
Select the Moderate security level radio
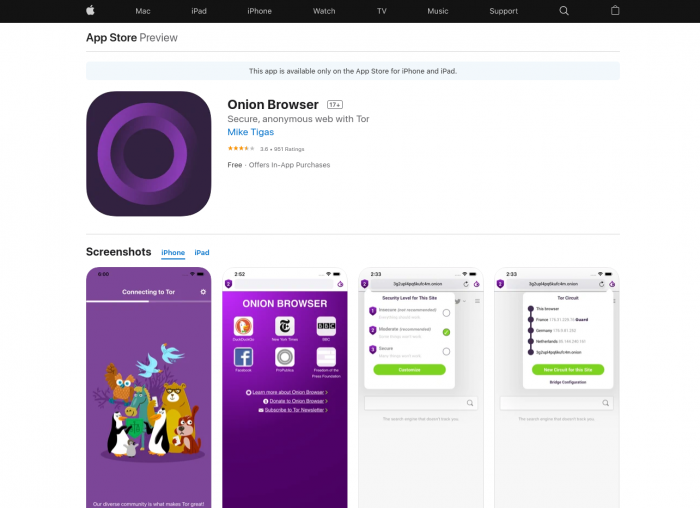coord(446,332)
